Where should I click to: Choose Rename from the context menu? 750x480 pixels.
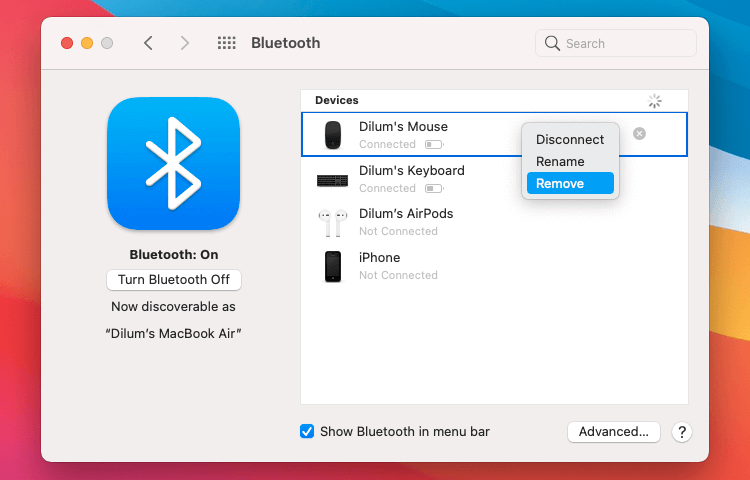click(x=560, y=162)
